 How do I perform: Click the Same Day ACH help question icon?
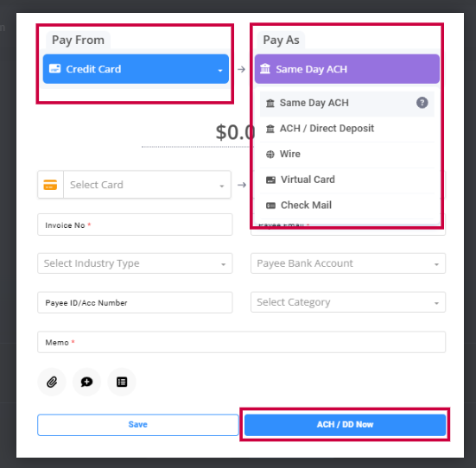tap(422, 103)
